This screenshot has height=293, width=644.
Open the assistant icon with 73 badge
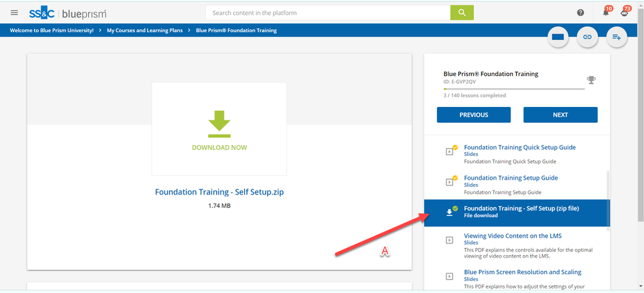coord(625,12)
